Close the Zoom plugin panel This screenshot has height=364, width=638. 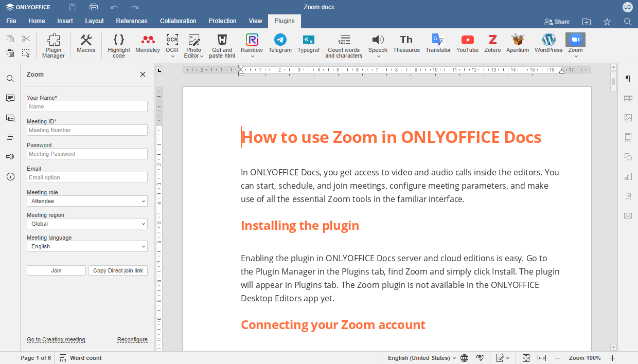(x=143, y=74)
